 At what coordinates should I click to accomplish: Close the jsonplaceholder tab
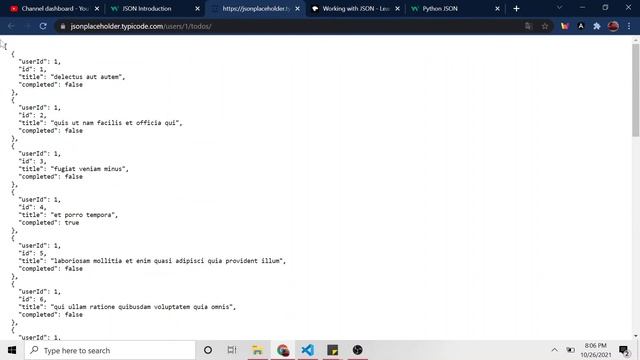(x=298, y=9)
